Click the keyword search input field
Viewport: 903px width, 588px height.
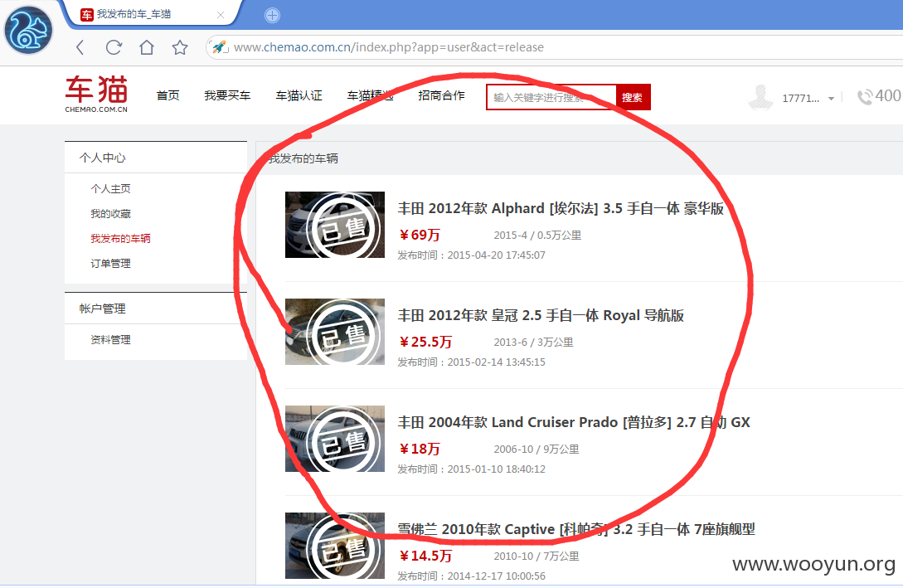(x=551, y=97)
